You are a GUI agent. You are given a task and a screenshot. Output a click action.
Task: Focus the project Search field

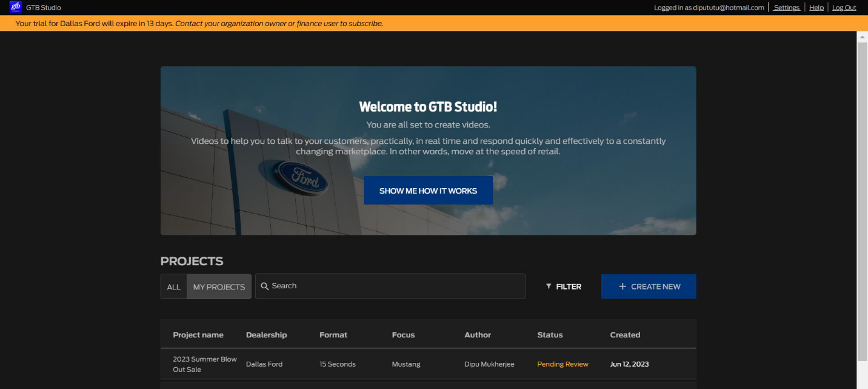click(x=390, y=286)
